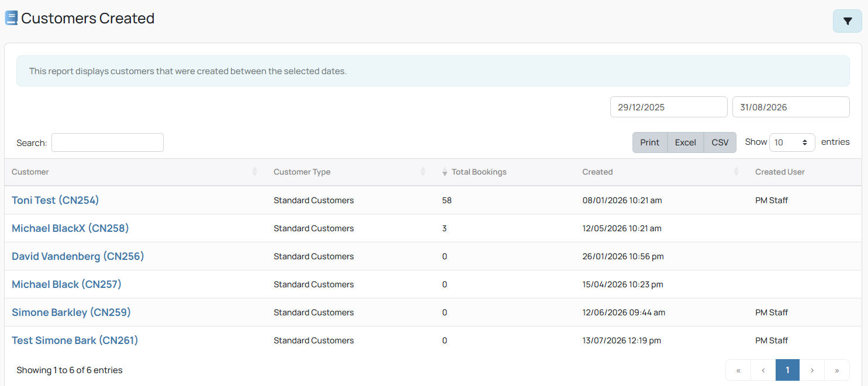Click the Customers Created page title

(88, 18)
